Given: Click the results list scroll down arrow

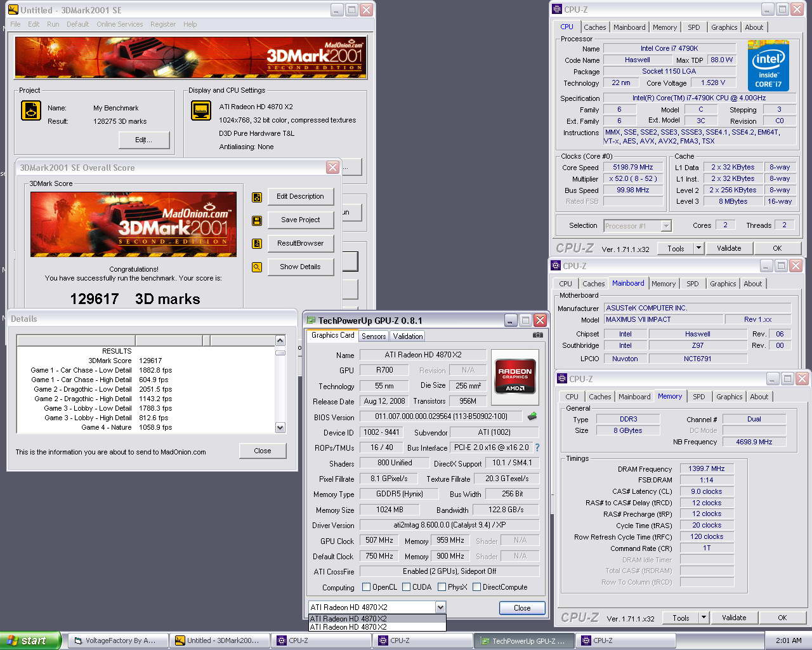Looking at the screenshot, I should click(280, 428).
